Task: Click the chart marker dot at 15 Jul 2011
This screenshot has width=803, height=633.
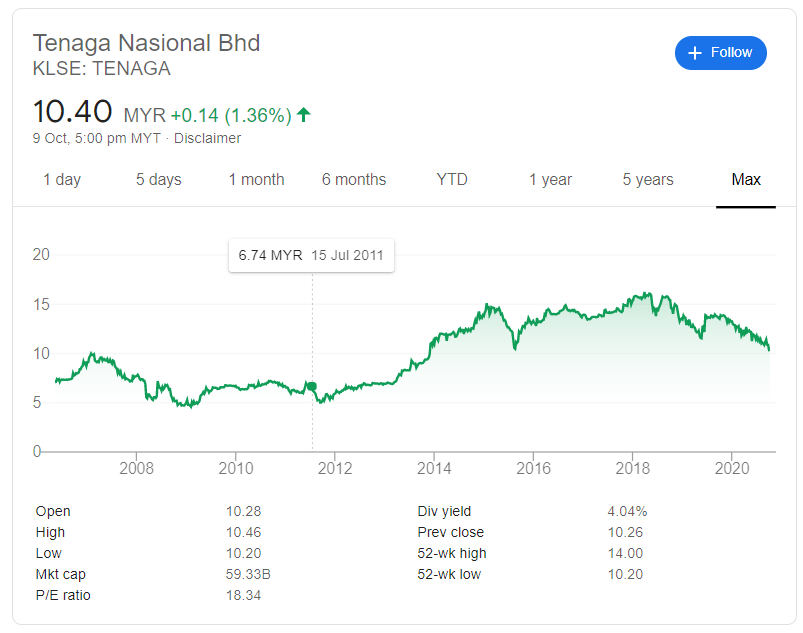Action: click(x=312, y=386)
